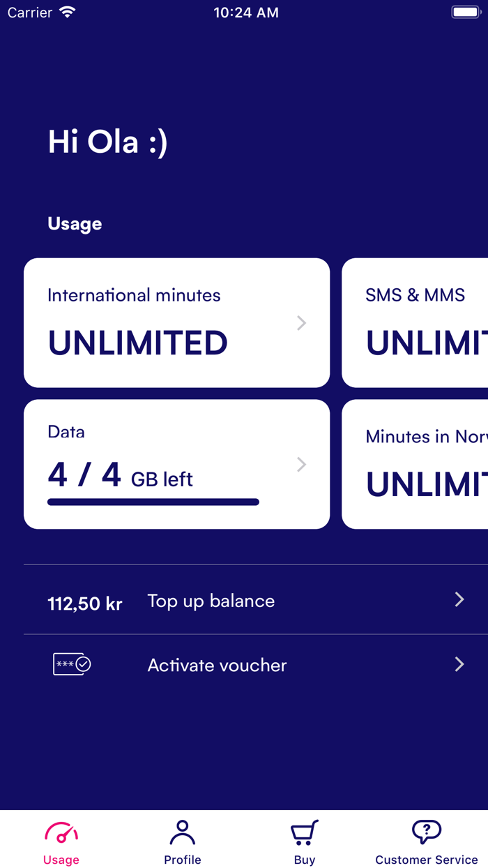This screenshot has height=868, width=488.
Task: Switch to the Buy tab
Action: click(305, 841)
